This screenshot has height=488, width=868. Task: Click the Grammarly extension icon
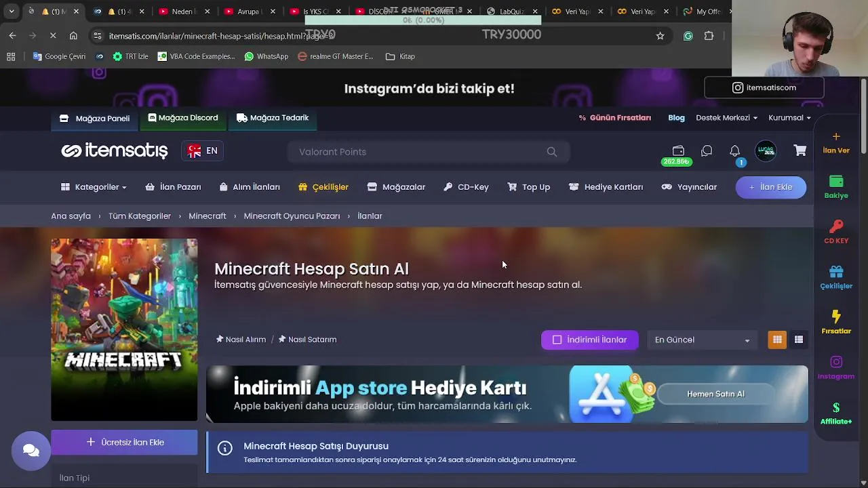[x=688, y=36]
